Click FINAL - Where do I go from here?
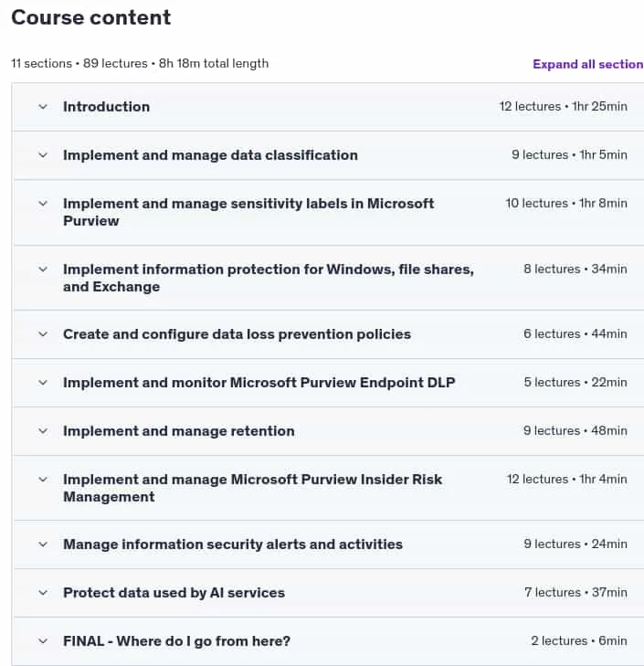The width and height of the screenshot is (644, 666). click(x=176, y=641)
